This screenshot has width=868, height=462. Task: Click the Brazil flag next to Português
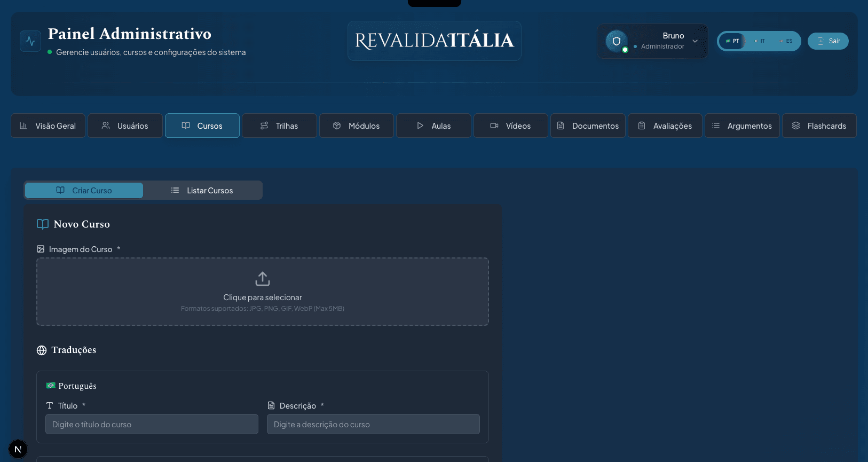pyautogui.click(x=51, y=386)
